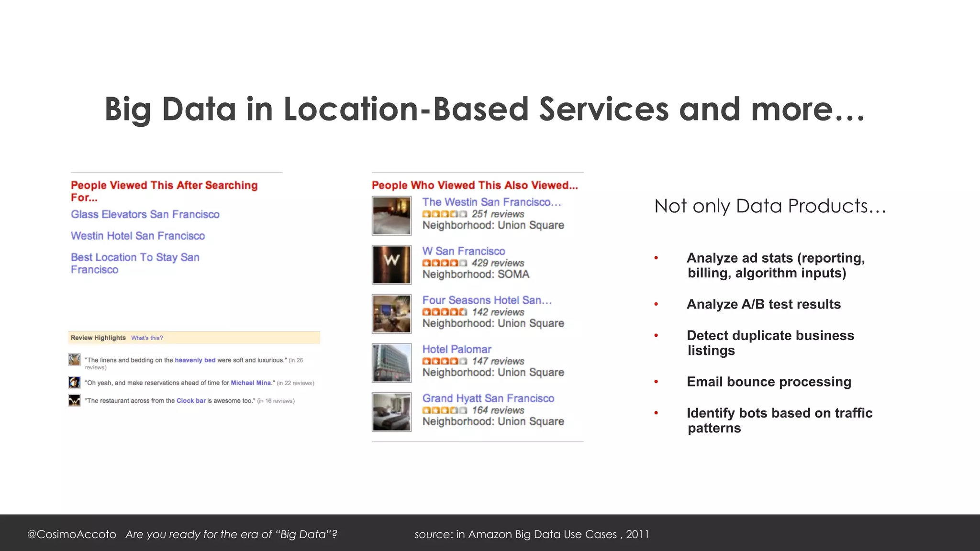
Task: Click the Four Seasons Hotel thumbnail
Action: (391, 314)
